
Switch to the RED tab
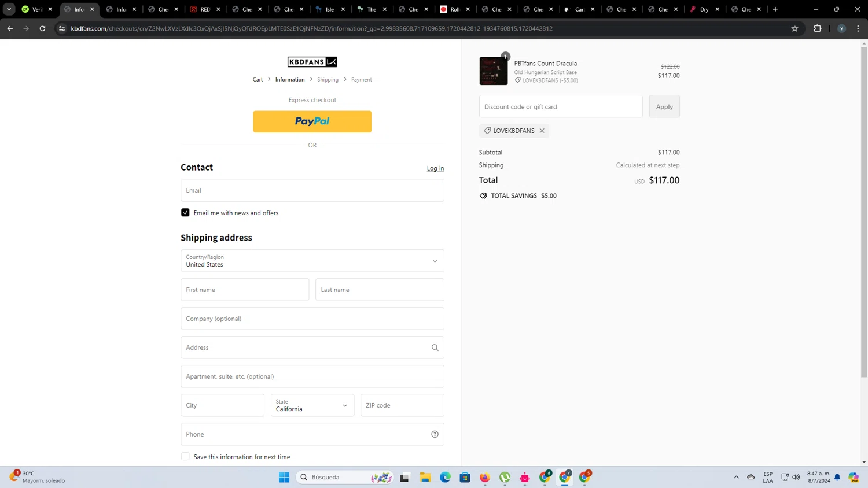[x=205, y=9]
